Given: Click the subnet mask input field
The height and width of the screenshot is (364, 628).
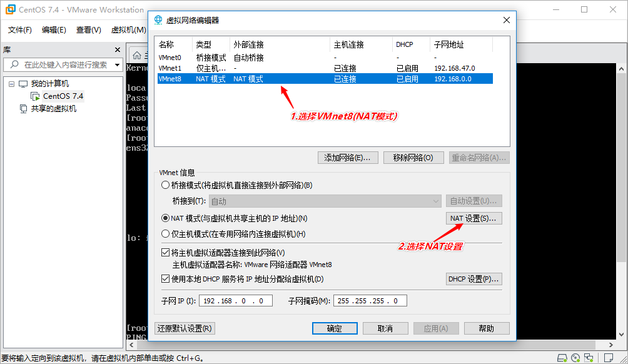Looking at the screenshot, I should (x=370, y=301).
